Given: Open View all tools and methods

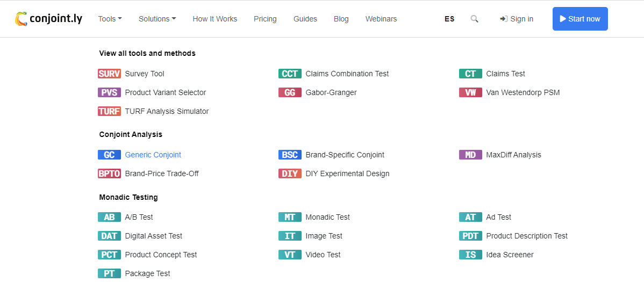Looking at the screenshot, I should click(x=147, y=53).
